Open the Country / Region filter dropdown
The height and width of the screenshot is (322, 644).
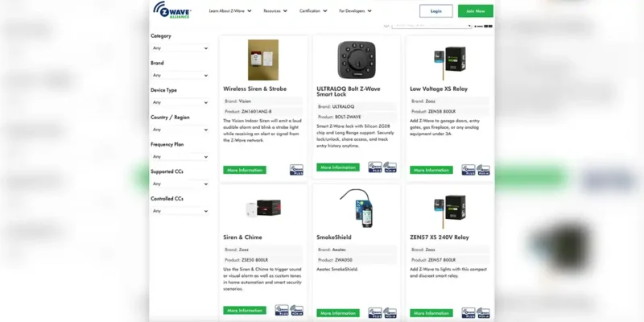coord(180,130)
